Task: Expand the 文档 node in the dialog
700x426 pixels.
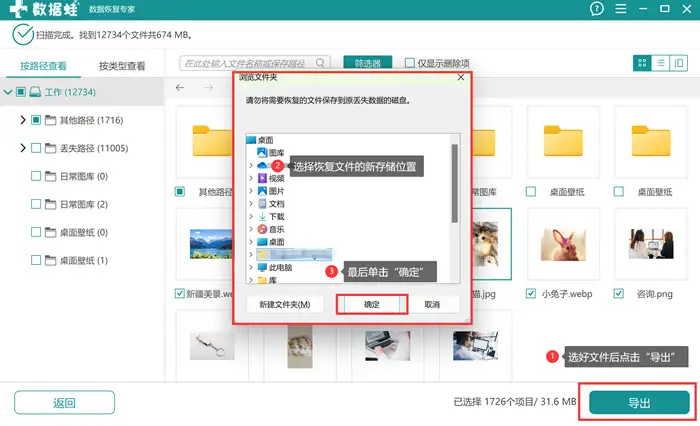Action: pos(251,204)
